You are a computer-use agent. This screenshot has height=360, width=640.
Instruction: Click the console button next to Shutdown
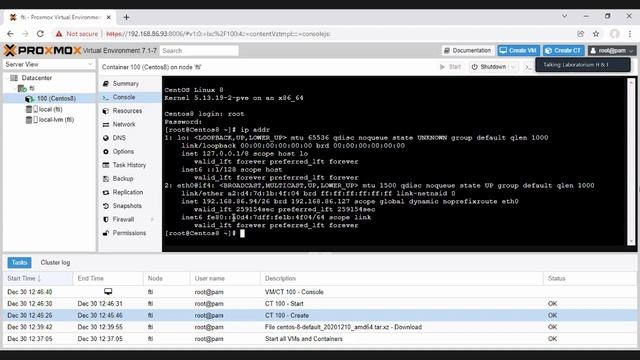(528, 67)
